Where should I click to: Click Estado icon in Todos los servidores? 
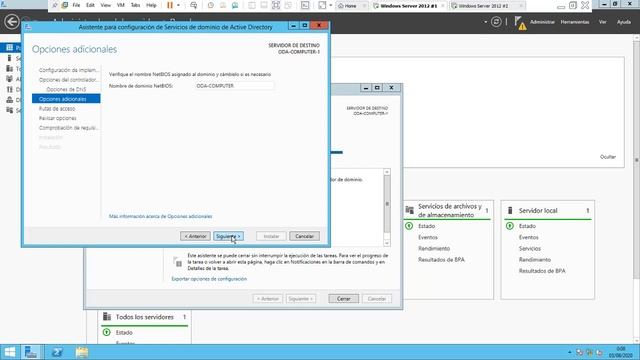pos(107,333)
